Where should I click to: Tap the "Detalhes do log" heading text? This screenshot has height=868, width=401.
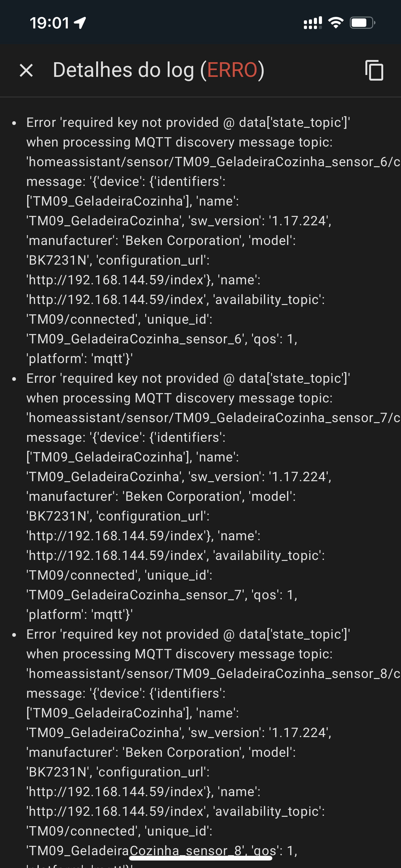coord(124,70)
